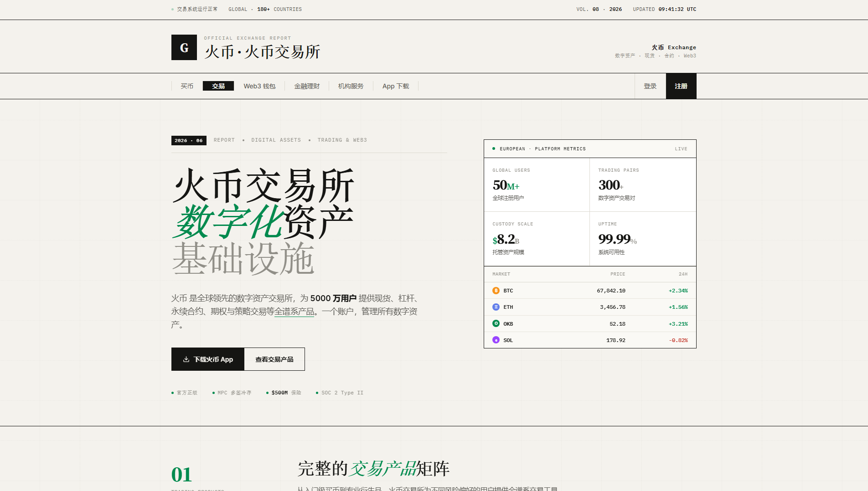Click the 下载火币 App button

pyautogui.click(x=208, y=359)
